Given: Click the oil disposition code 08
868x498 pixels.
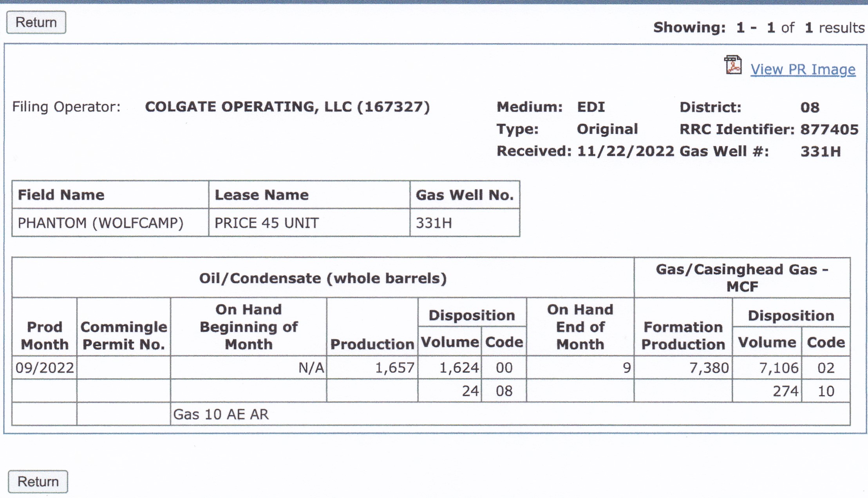Looking at the screenshot, I should (x=504, y=391).
